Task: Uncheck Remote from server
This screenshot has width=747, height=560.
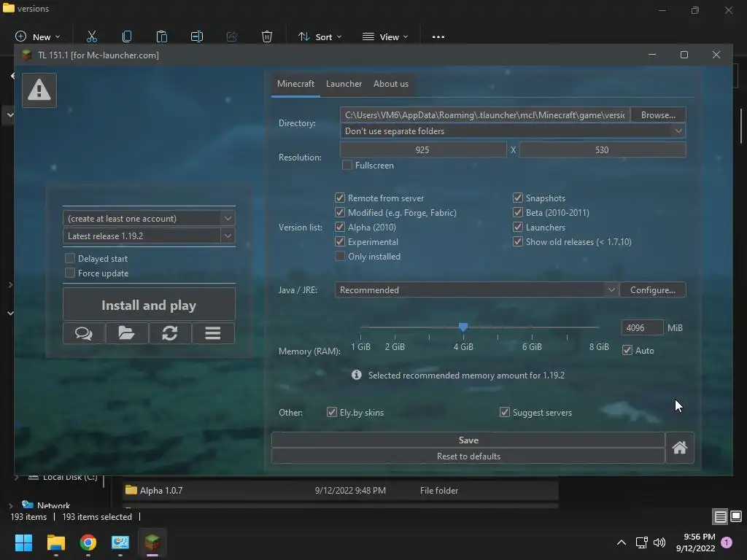Action: pos(340,198)
